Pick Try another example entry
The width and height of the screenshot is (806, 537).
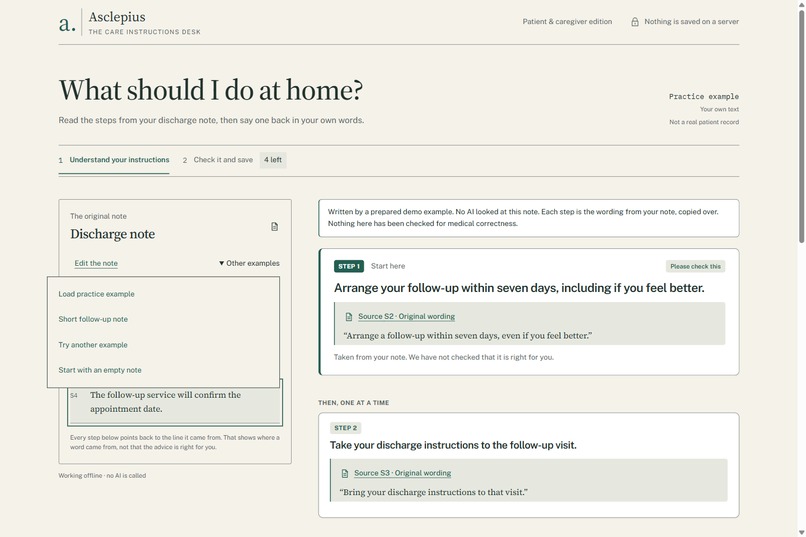tap(93, 345)
